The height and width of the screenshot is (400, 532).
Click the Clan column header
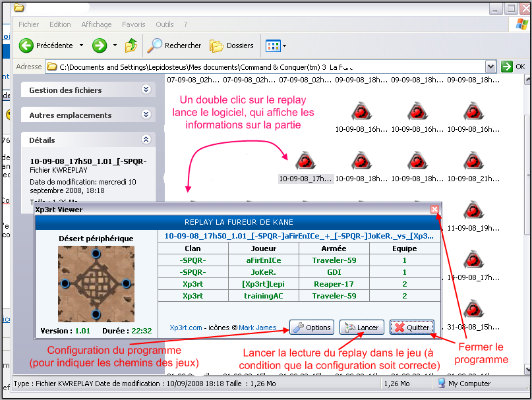point(192,248)
